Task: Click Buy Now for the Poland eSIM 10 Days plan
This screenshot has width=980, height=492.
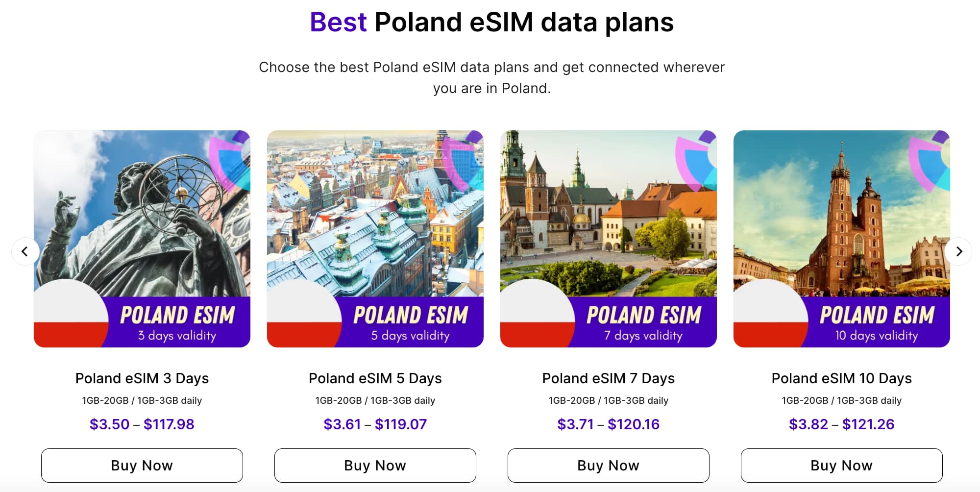Action: click(842, 465)
